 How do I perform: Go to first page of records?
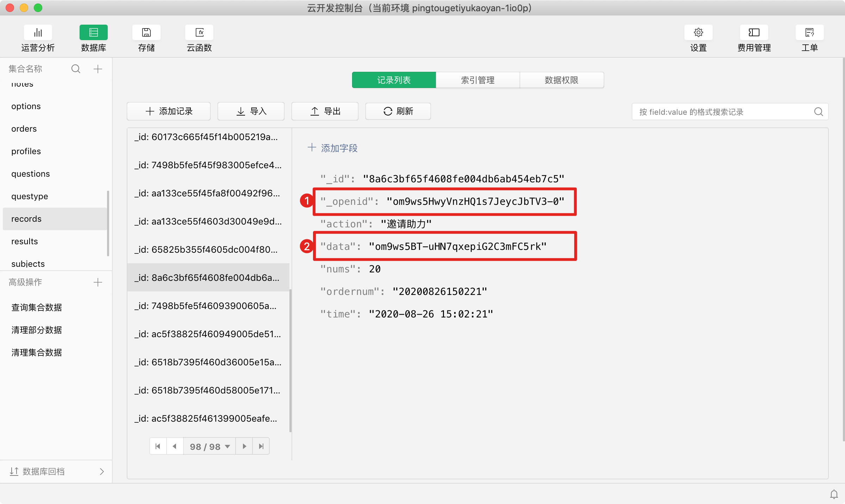[x=158, y=446]
